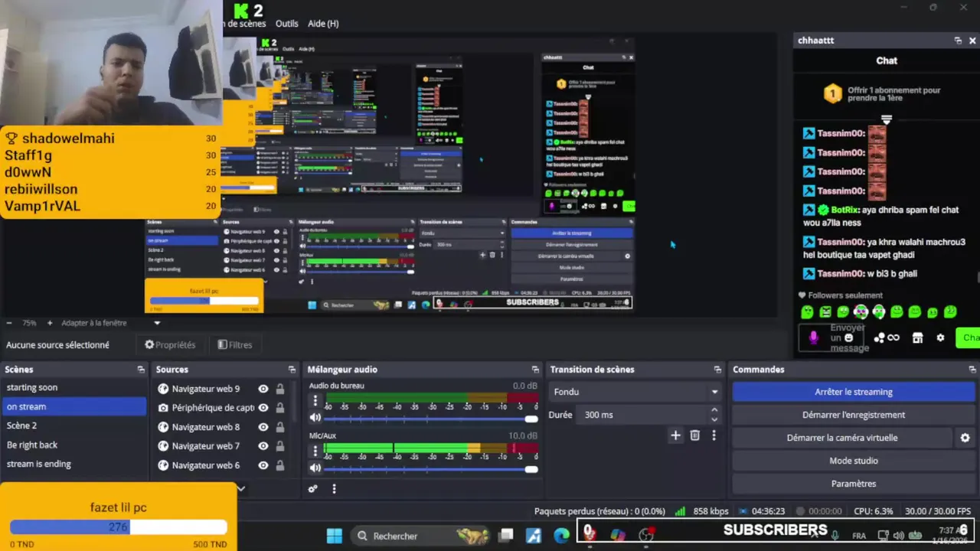Open source Propriétés button
The width and height of the screenshot is (980, 551).
(170, 345)
